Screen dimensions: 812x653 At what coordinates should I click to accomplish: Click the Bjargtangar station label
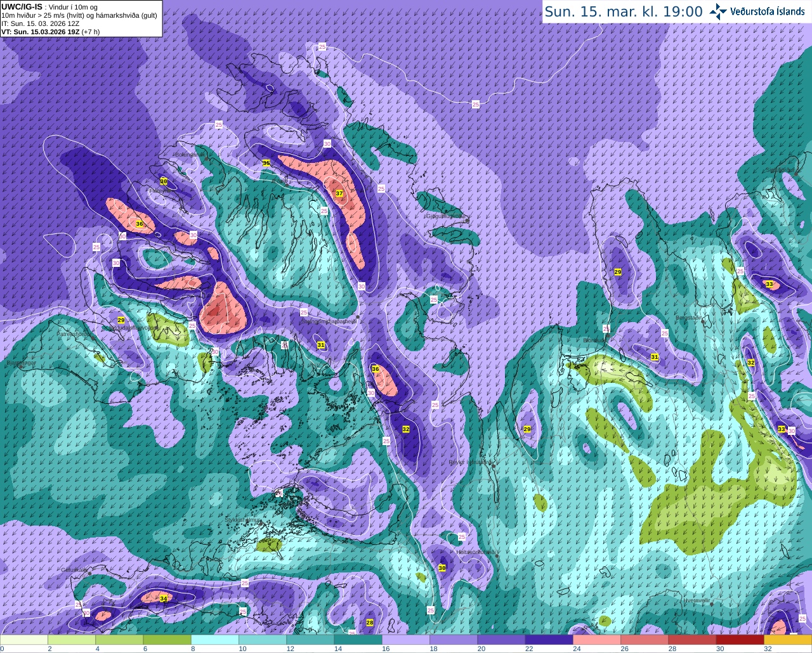pyautogui.click(x=21, y=364)
